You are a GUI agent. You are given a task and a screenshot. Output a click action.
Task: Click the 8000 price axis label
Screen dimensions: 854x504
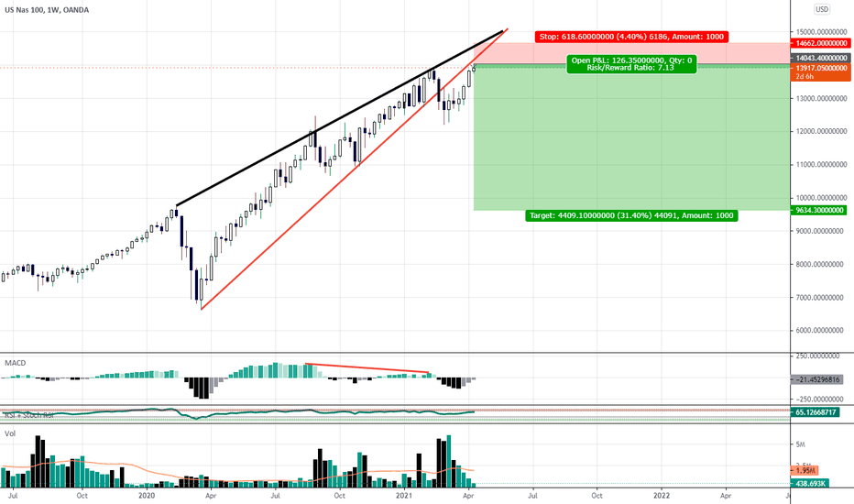pyautogui.click(x=821, y=264)
